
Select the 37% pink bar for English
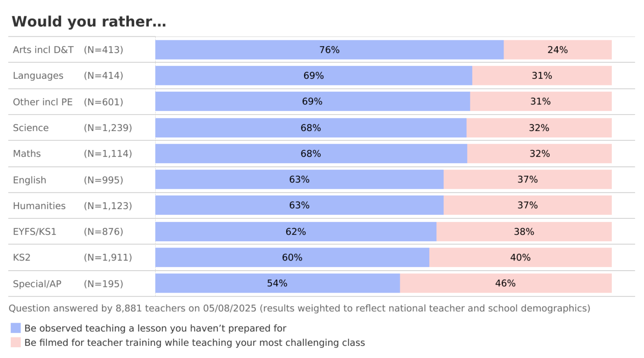click(527, 179)
